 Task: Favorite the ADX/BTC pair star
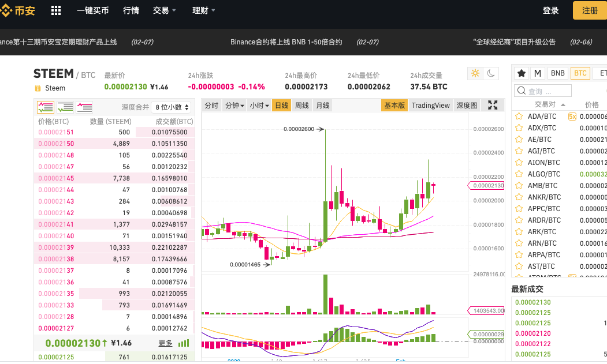[519, 128]
